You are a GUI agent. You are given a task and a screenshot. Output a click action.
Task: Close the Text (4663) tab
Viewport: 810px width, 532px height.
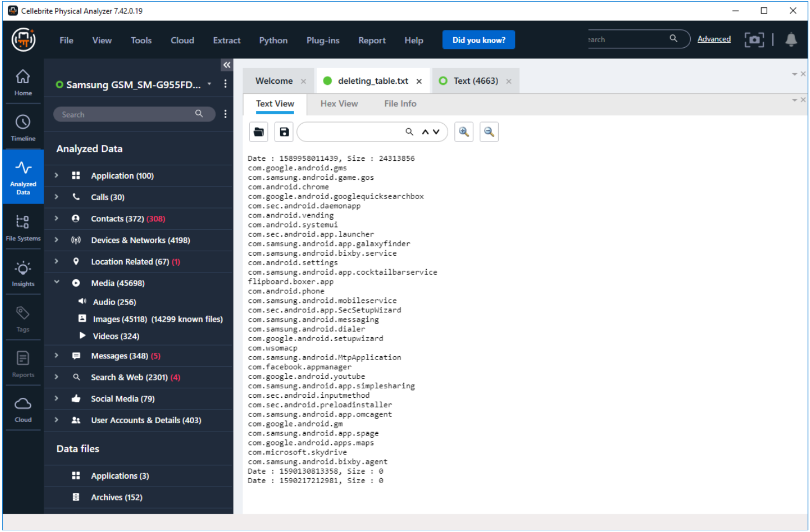tap(509, 82)
